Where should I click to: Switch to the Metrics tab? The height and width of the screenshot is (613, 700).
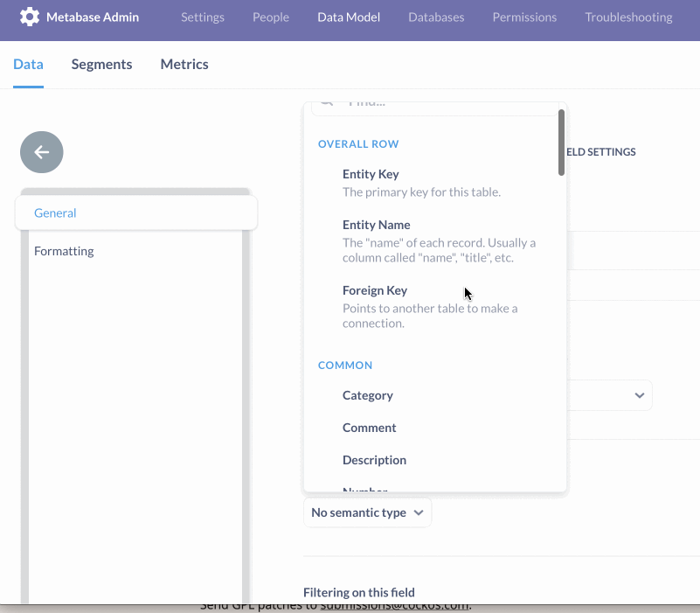(x=184, y=64)
